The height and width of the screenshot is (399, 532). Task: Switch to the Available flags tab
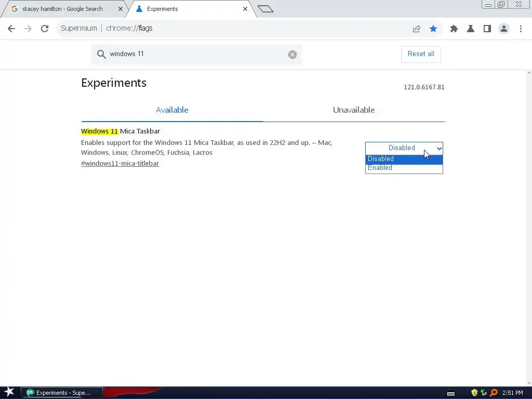pos(172,110)
